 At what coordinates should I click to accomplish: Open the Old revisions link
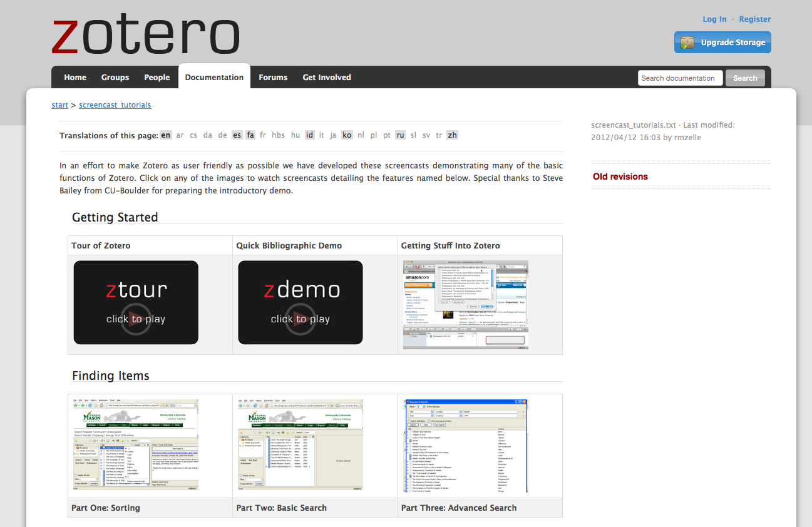click(x=620, y=177)
